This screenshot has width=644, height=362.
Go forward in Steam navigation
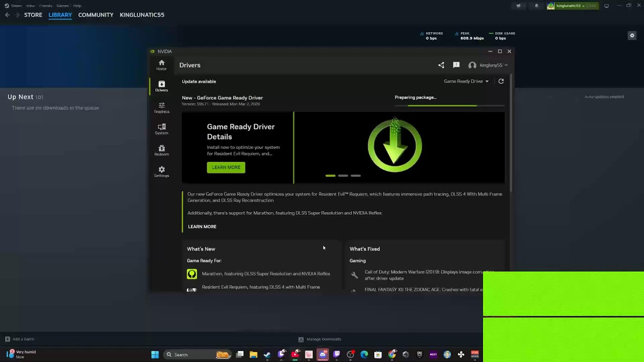click(x=18, y=15)
